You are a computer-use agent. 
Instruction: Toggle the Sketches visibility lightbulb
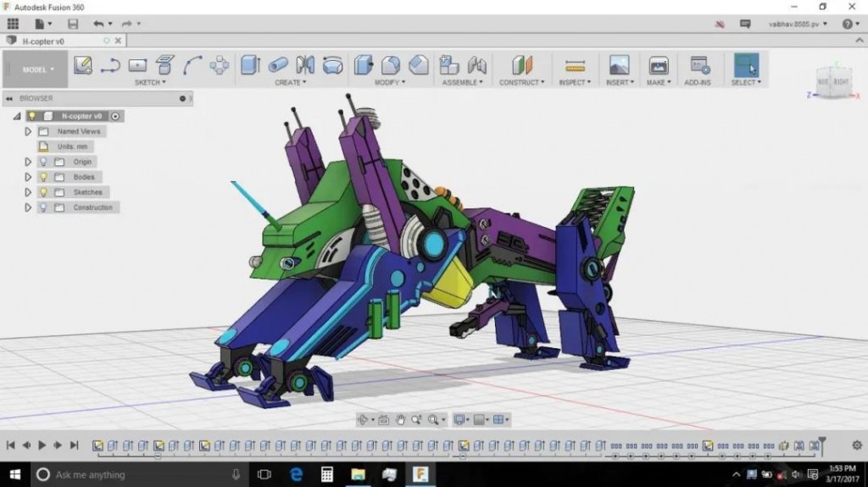[x=43, y=192]
